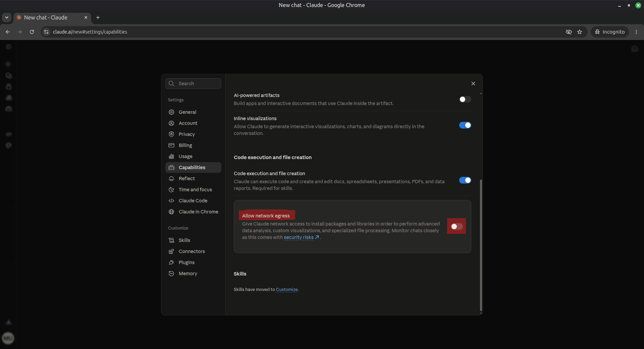644x349 pixels.
Task: Open the Reflect section icon
Action: [171, 179]
